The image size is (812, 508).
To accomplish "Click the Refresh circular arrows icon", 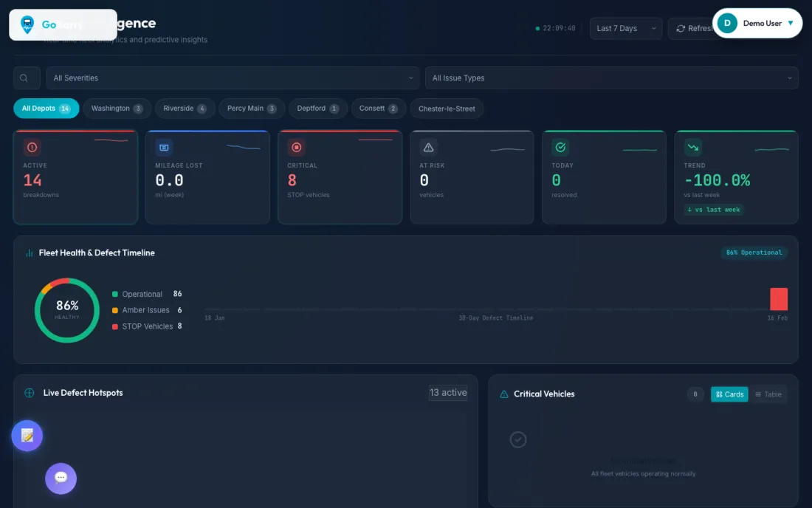I will point(681,29).
